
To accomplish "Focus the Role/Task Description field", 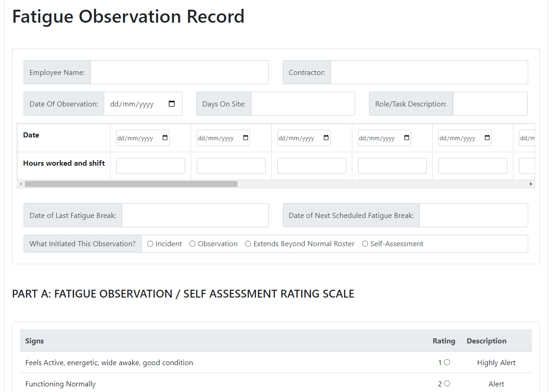I will tap(490, 104).
